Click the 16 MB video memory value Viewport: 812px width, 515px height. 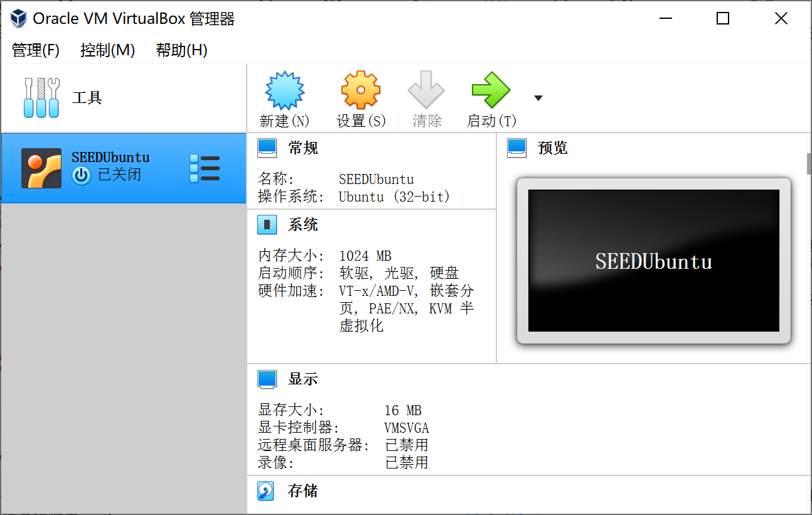click(403, 411)
